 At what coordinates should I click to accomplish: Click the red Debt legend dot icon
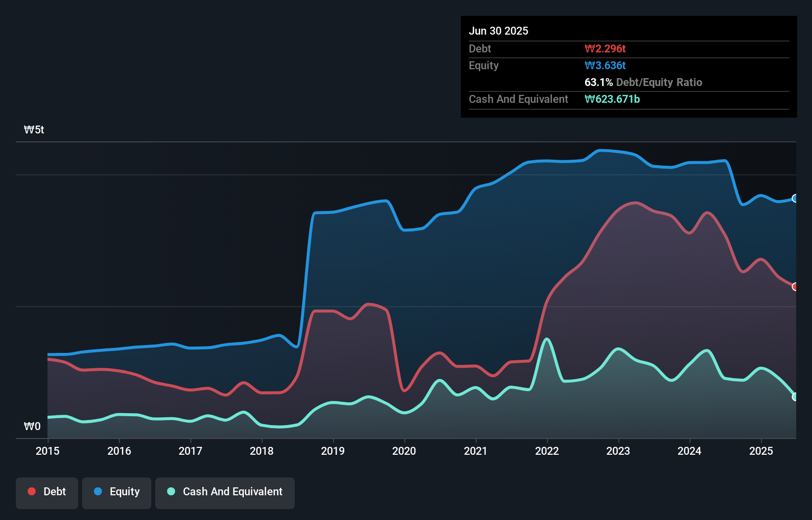click(x=31, y=491)
